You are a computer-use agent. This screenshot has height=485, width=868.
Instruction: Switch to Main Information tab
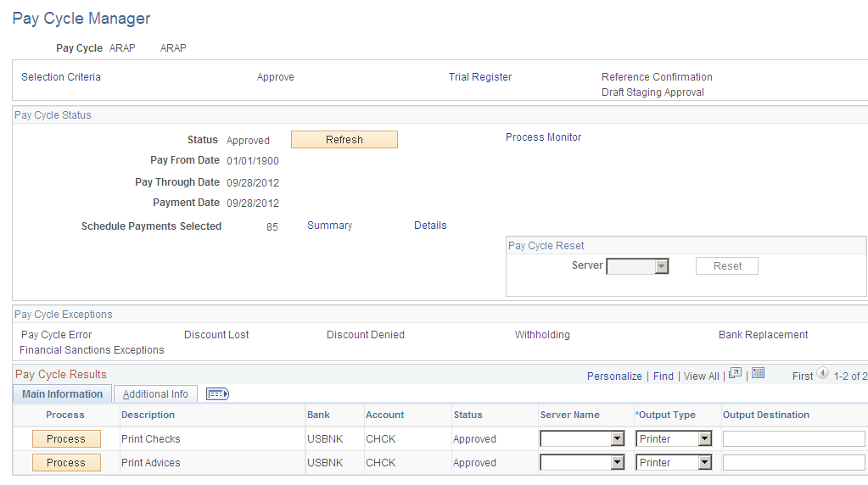(63, 393)
